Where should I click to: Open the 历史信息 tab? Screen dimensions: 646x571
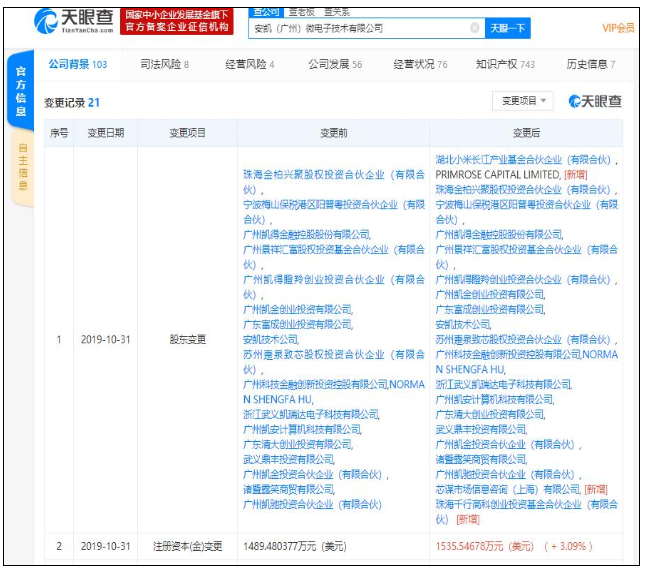pos(590,65)
